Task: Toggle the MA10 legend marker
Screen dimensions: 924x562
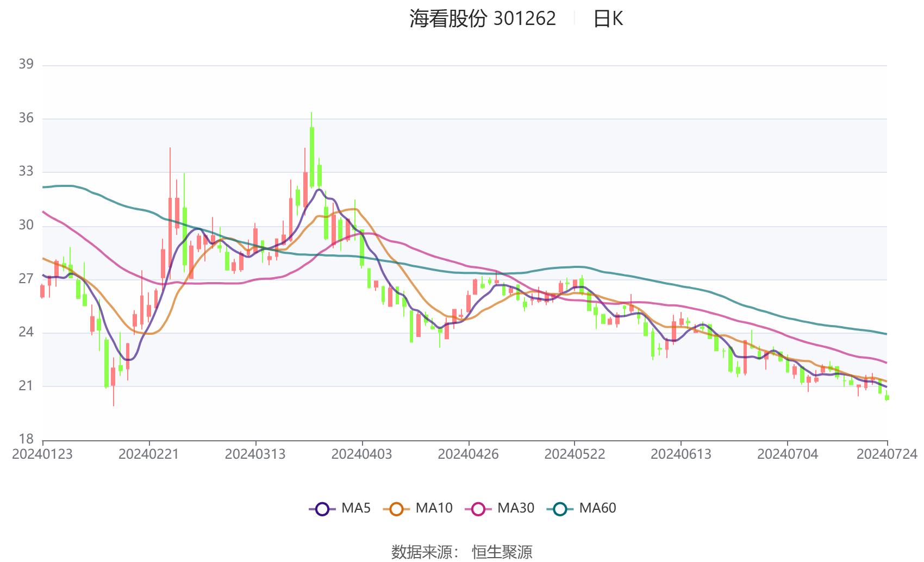Action: tap(396, 509)
